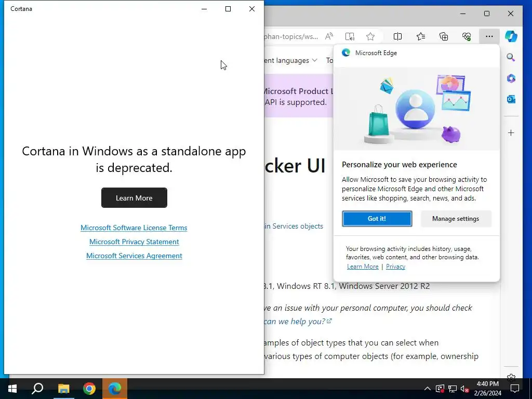
Task: Click 'can we help you?' link
Action: [x=298, y=321]
